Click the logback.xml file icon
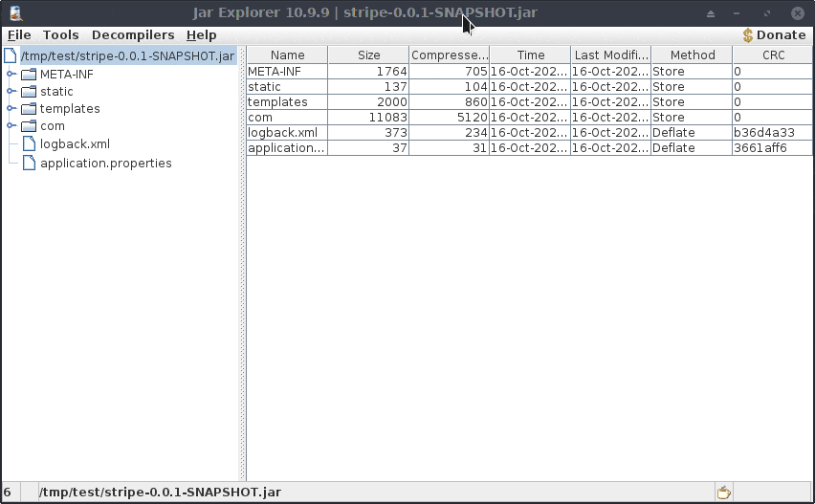Viewport: 815px width, 504px height. 28,144
